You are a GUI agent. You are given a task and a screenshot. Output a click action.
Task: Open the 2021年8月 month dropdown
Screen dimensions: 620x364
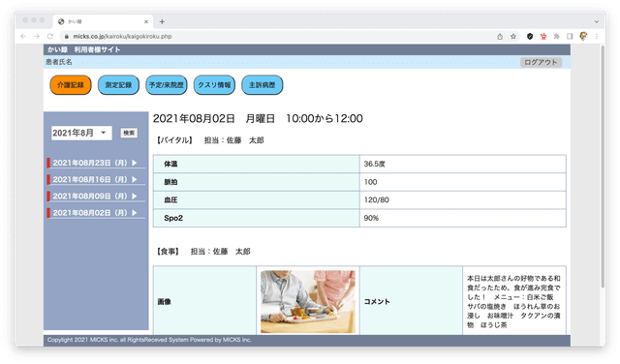click(81, 133)
